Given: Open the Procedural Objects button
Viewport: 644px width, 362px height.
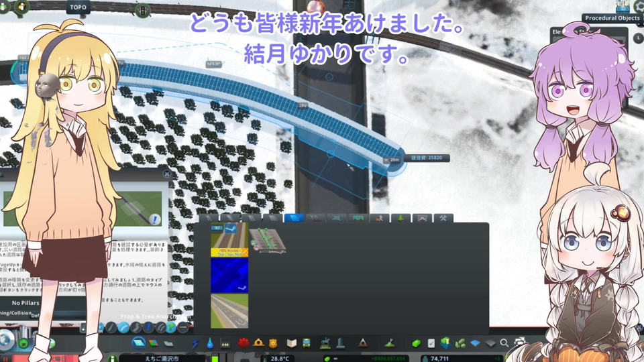Looking at the screenshot, I should click(x=612, y=18).
